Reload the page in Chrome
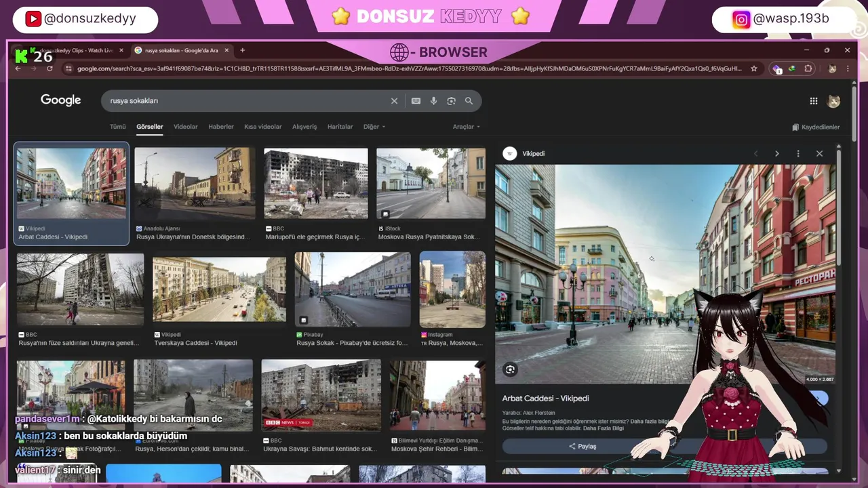The image size is (868, 488). coord(50,68)
